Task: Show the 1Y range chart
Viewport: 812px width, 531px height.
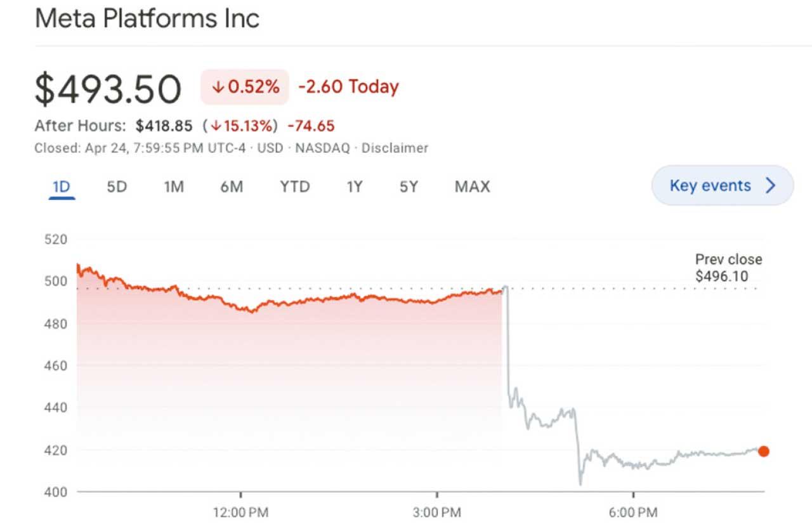Action: point(355,187)
